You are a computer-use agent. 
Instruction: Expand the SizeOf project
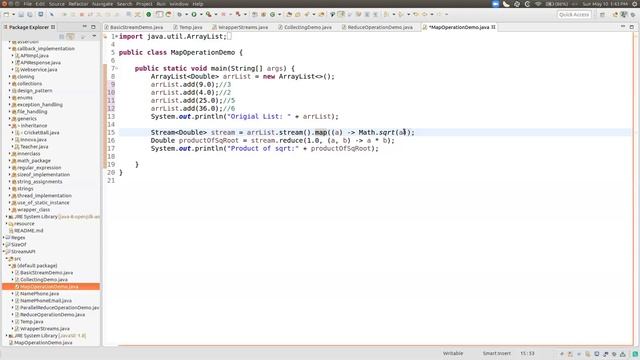click(4, 244)
